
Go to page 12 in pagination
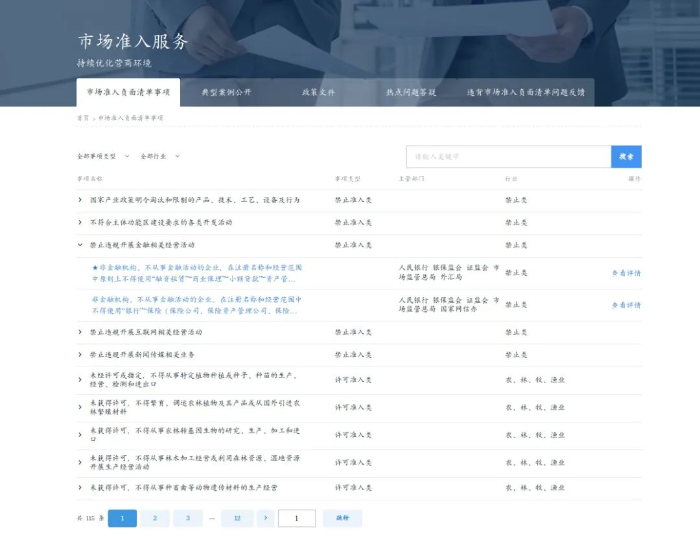point(237,518)
